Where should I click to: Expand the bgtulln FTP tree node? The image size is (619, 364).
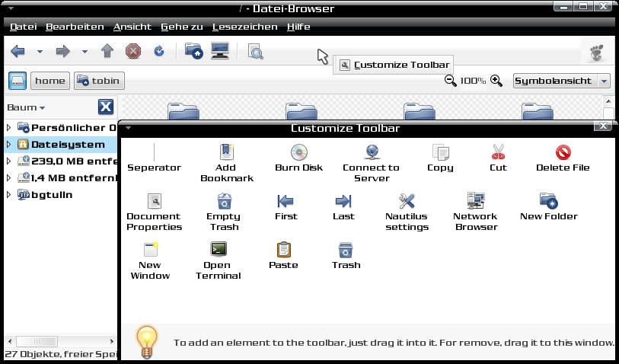click(8, 195)
